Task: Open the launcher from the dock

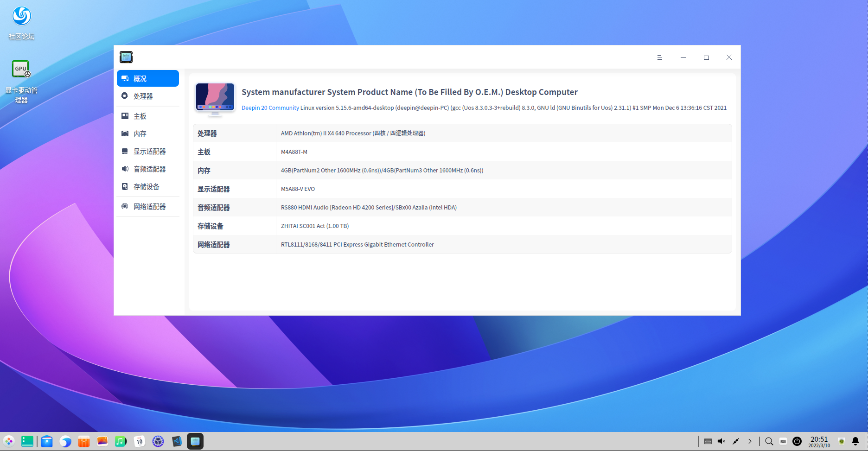Action: coord(9,441)
